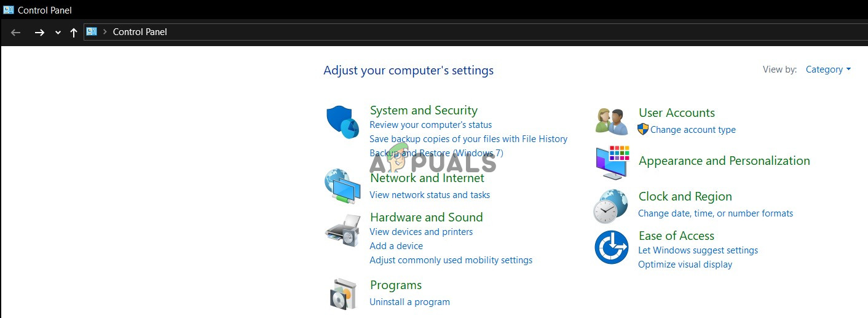Open Uninstall a program link
868x318 pixels.
pyautogui.click(x=409, y=302)
